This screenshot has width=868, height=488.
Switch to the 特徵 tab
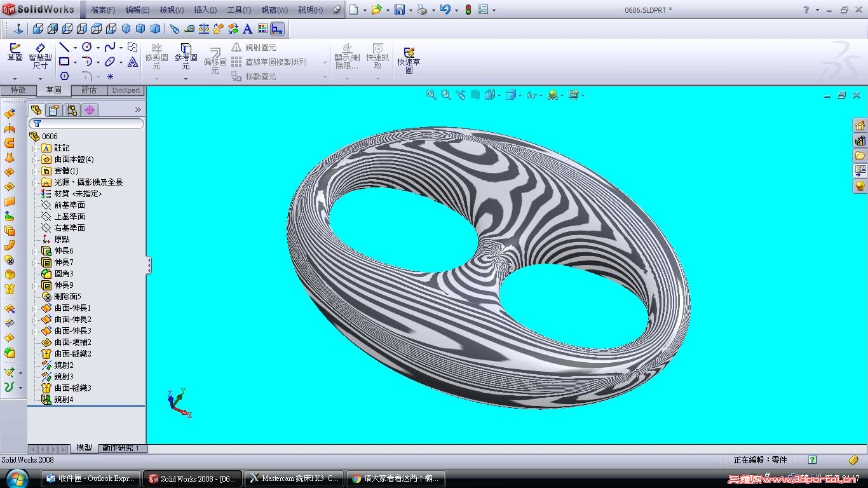point(18,90)
